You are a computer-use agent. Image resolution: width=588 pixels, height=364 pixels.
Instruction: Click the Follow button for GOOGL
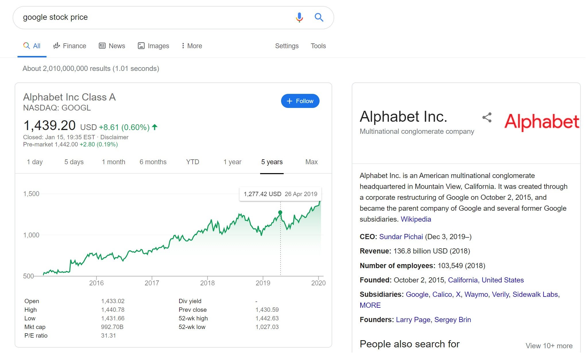coord(300,101)
